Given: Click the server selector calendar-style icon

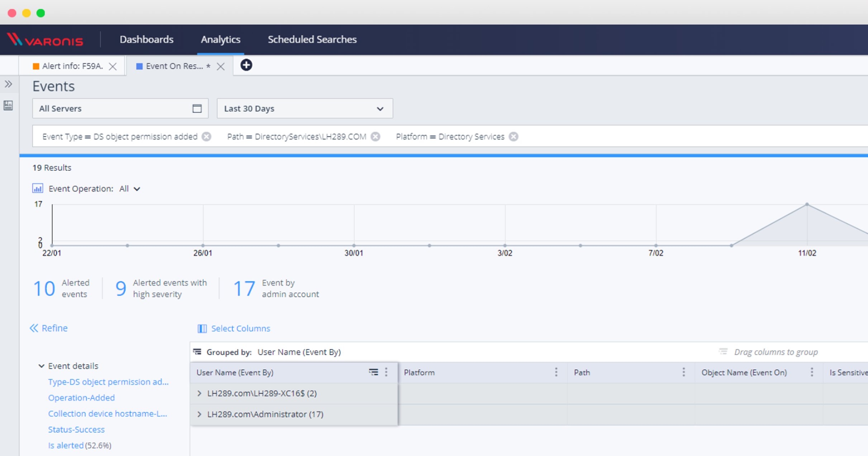Looking at the screenshot, I should [196, 108].
